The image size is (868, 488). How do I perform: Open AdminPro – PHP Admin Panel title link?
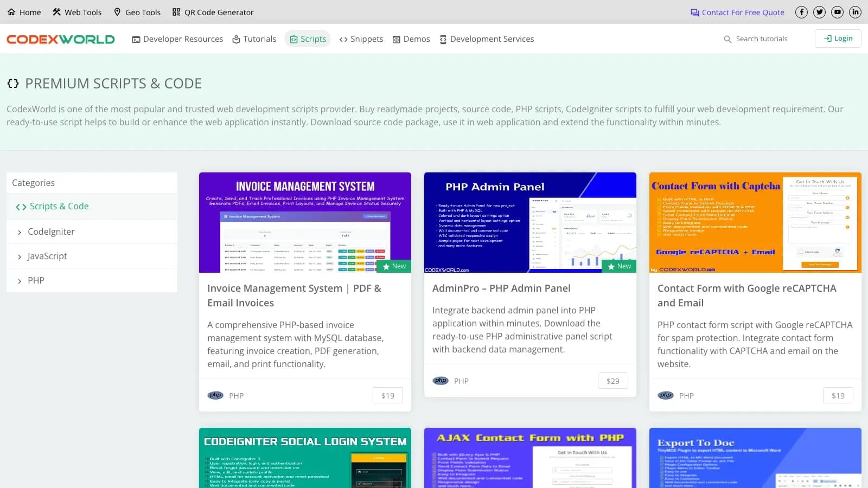pyautogui.click(x=501, y=288)
